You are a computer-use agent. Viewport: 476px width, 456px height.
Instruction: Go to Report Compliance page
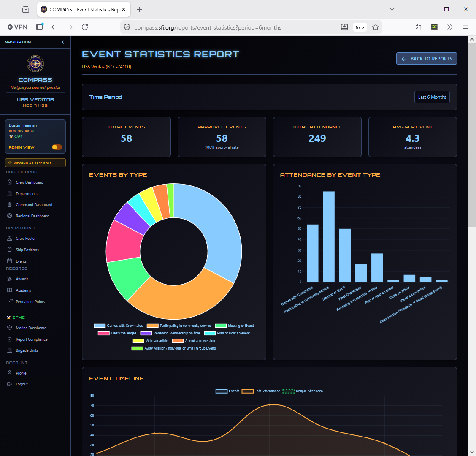(32, 339)
